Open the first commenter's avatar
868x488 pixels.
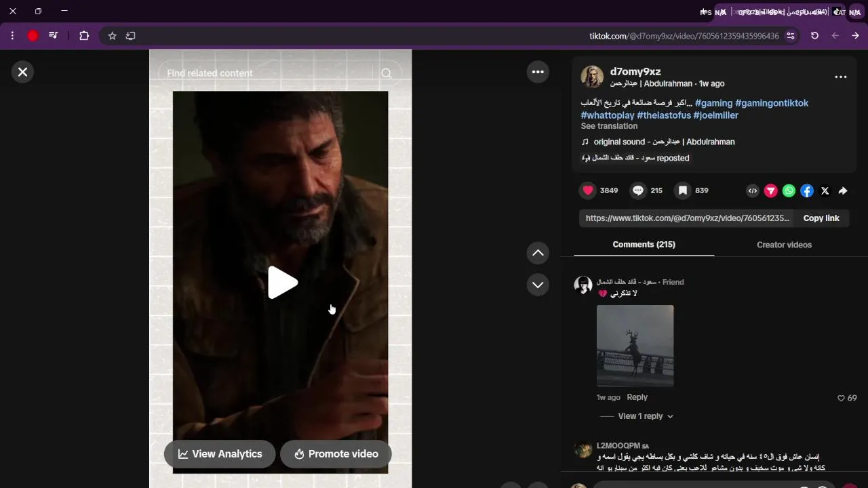pyautogui.click(x=583, y=285)
